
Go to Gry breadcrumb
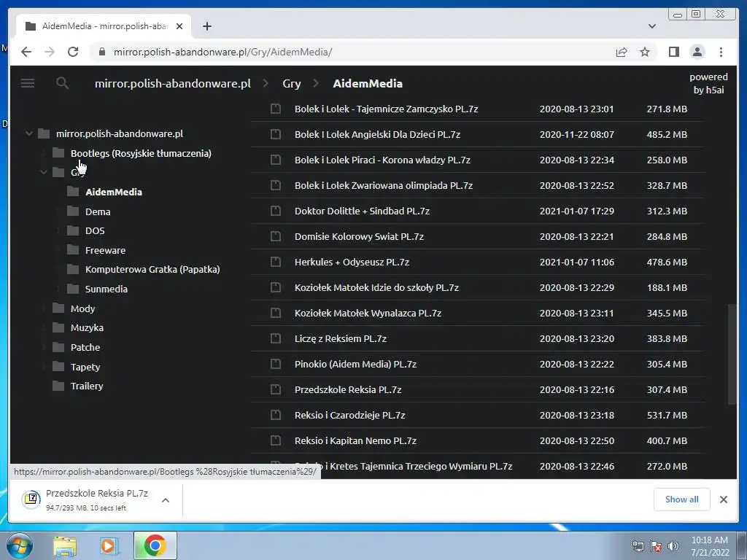tap(292, 83)
